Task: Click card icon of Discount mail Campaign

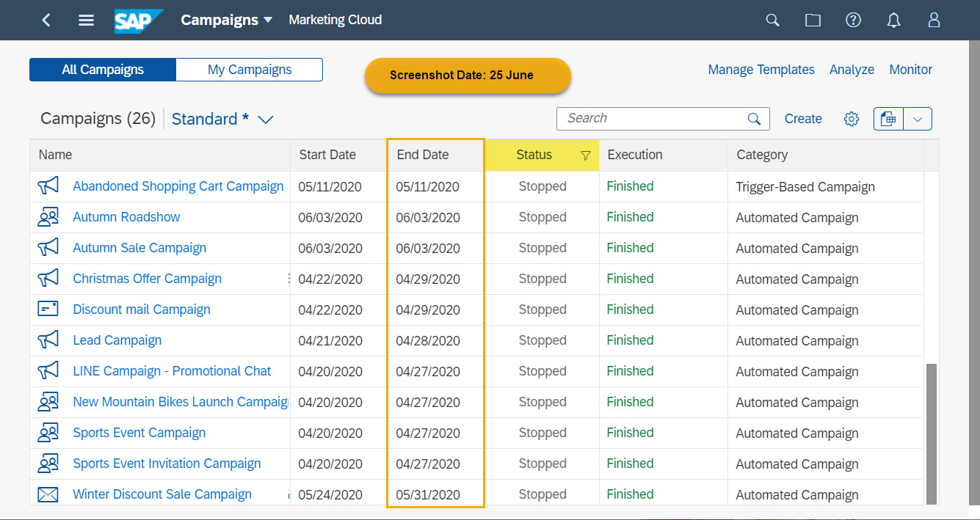Action: (x=48, y=310)
